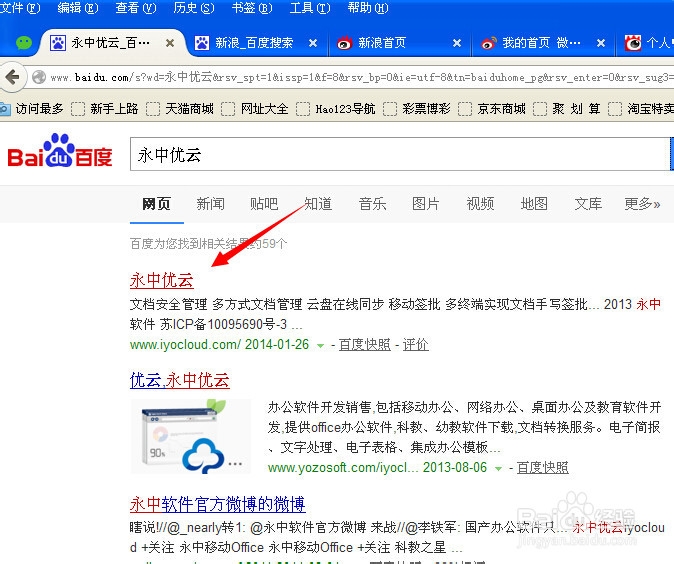Click the www.yozosoft.com/iyocl... green URL

(x=343, y=468)
